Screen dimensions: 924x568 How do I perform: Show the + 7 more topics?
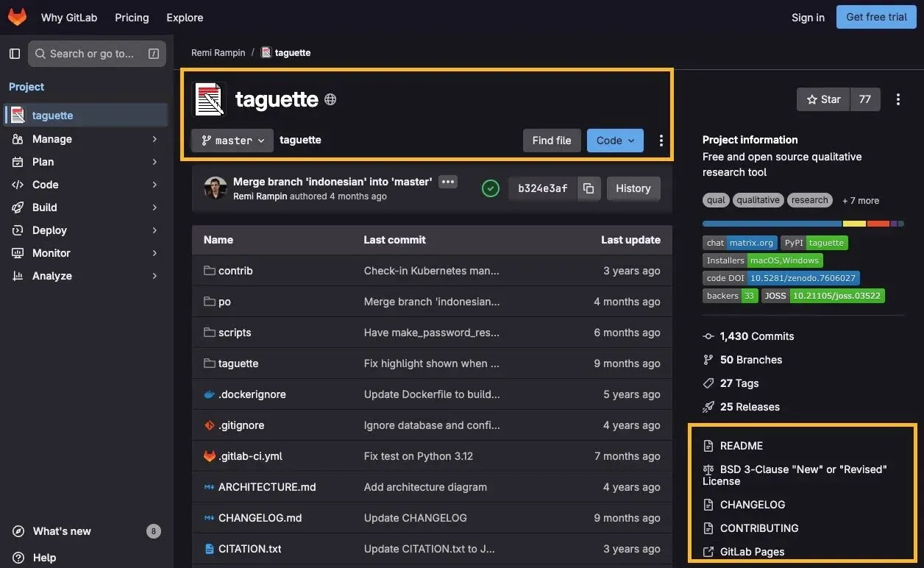861,200
